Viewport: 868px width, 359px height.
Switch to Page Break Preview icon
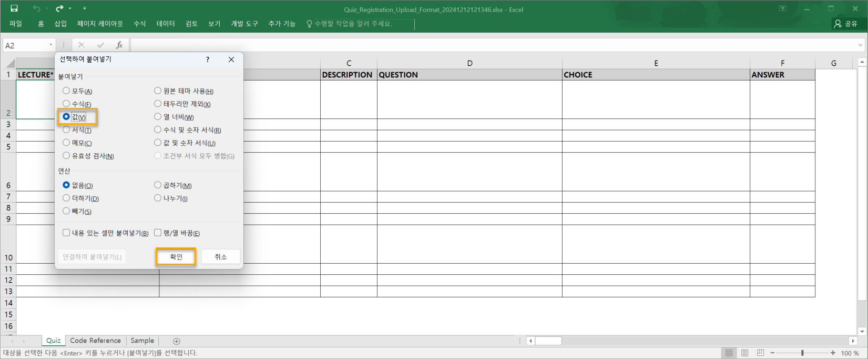[x=760, y=353]
